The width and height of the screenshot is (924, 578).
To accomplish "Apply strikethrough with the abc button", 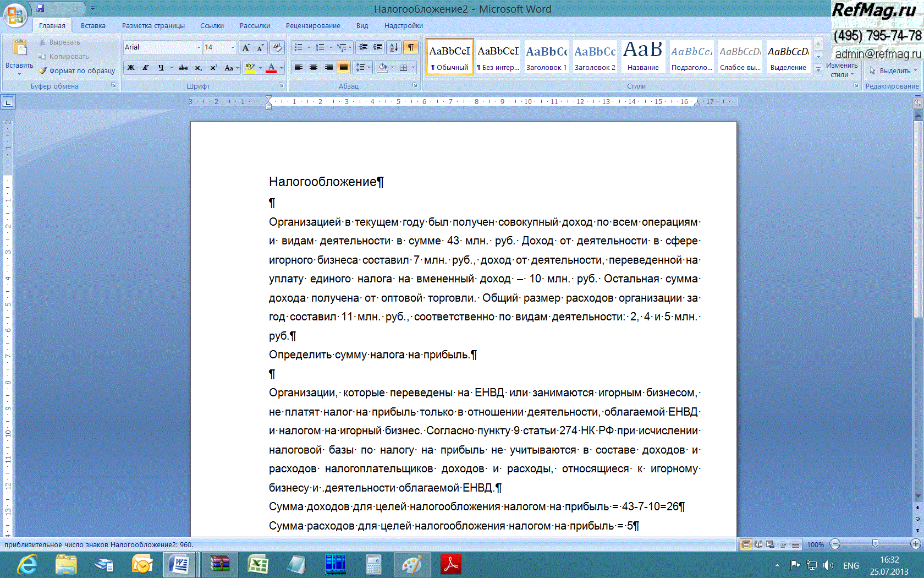I will point(183,68).
